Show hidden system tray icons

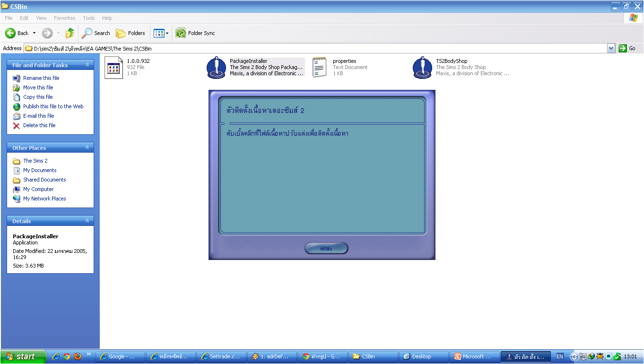(574, 356)
